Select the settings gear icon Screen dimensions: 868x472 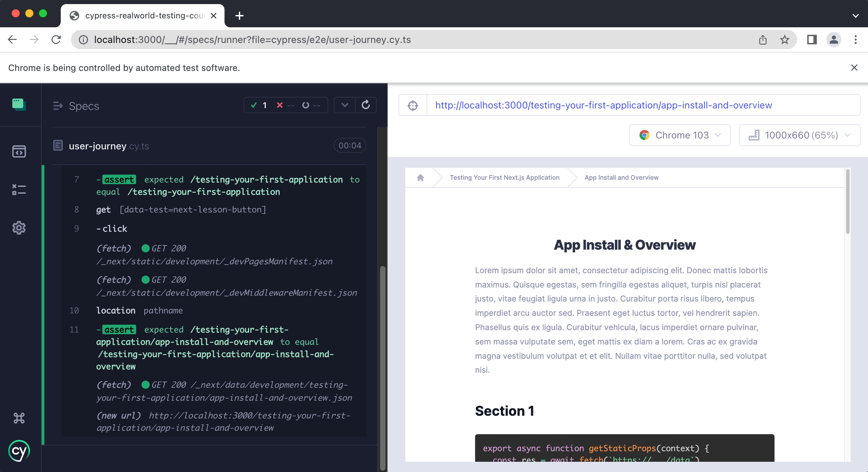click(x=19, y=227)
